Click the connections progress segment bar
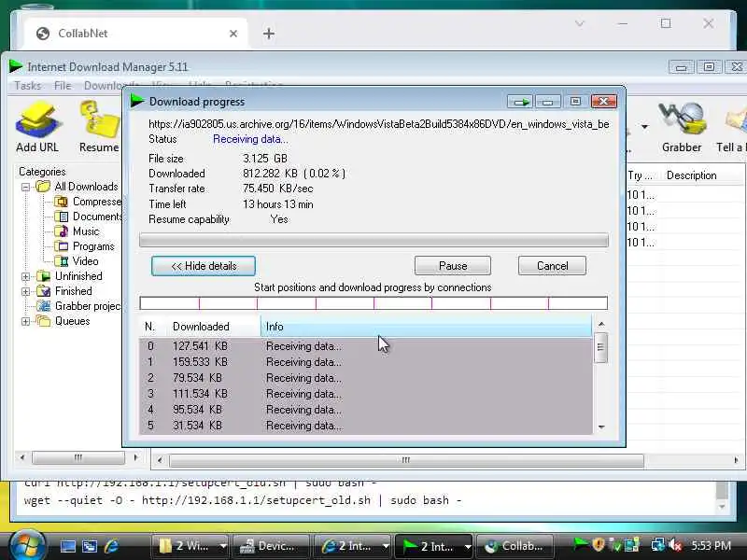Viewport: 747px width, 560px height. pyautogui.click(x=373, y=303)
